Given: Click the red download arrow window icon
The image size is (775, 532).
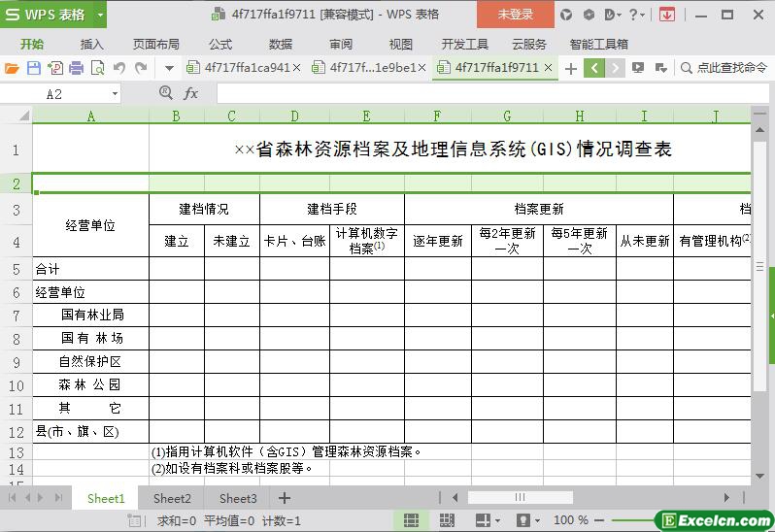Looking at the screenshot, I should pyautogui.click(x=667, y=15).
